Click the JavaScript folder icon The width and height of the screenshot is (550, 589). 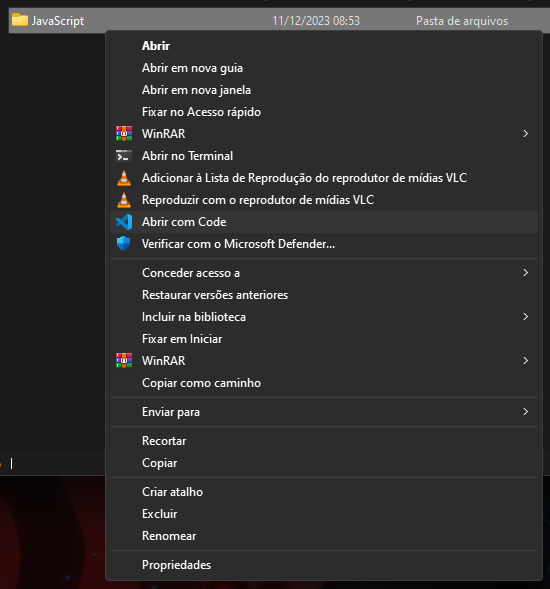tap(20, 20)
